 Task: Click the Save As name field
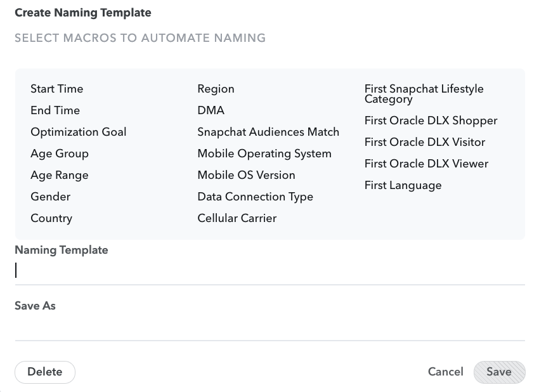(x=269, y=327)
